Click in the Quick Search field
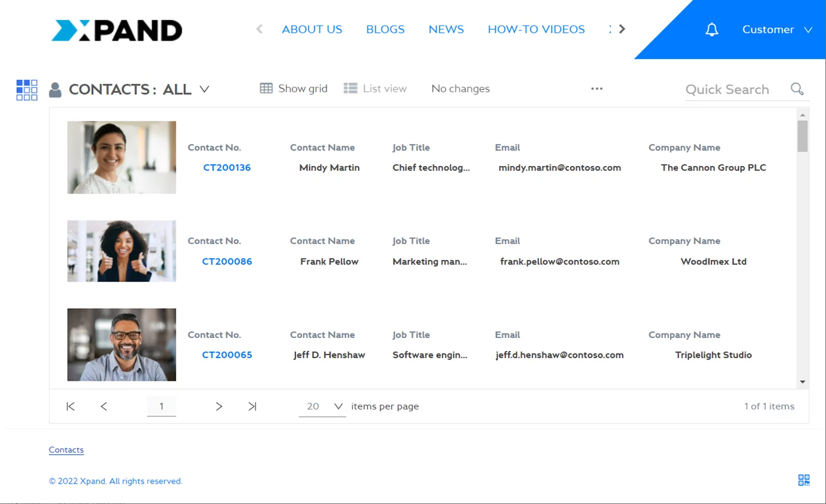This screenshot has width=826, height=504. 734,90
